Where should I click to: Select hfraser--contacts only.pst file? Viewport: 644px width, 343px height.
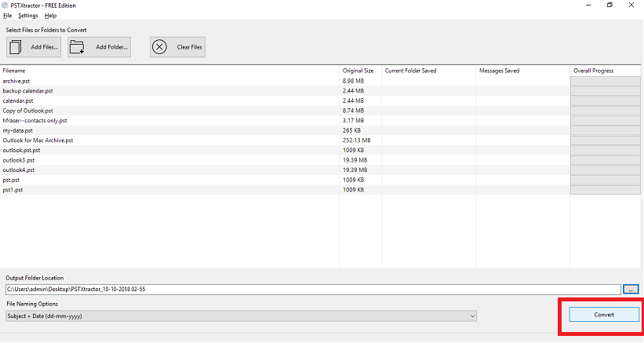coord(35,120)
